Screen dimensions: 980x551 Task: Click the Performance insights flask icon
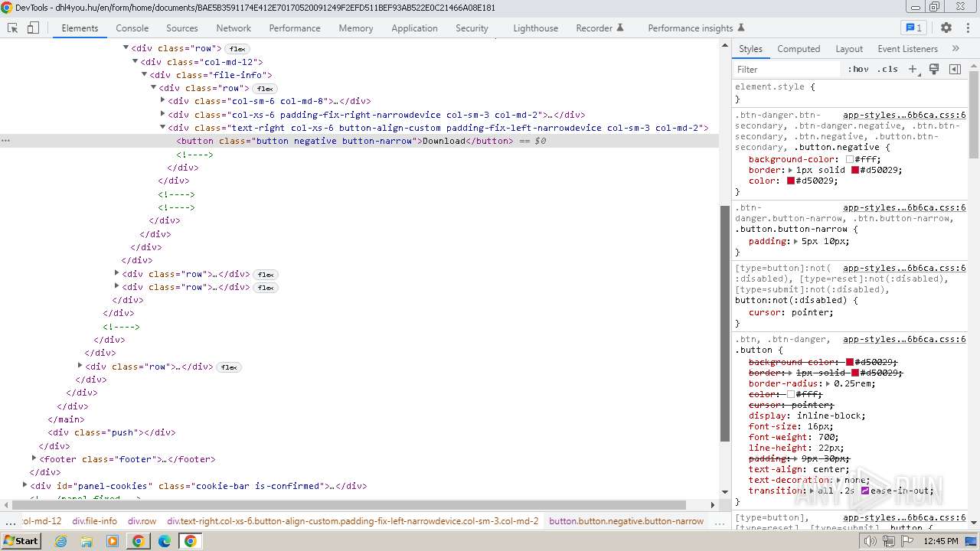740,28
